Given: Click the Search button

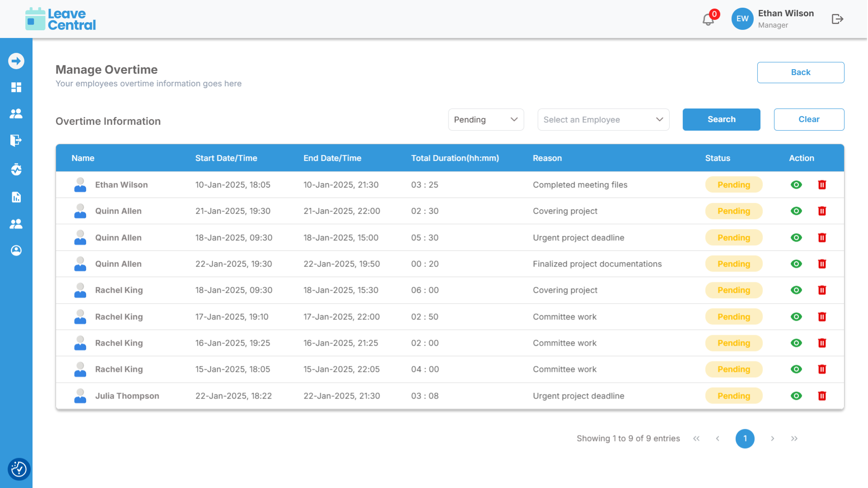Looking at the screenshot, I should click(x=721, y=120).
